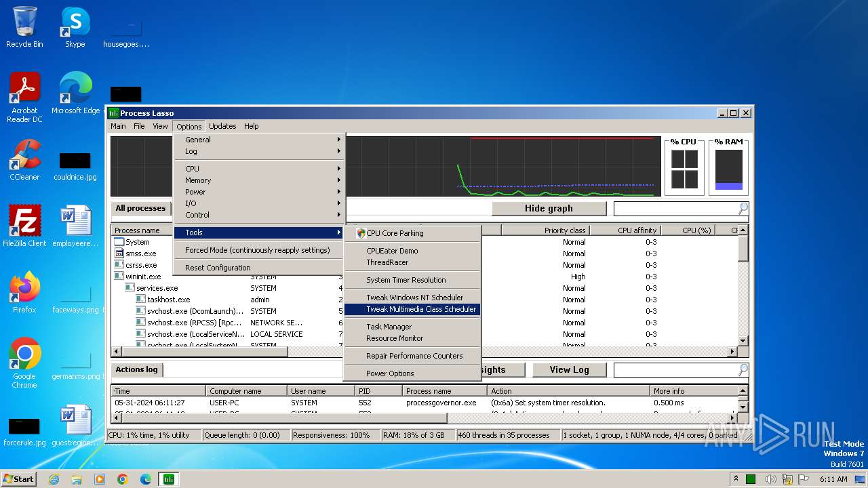Select the System process row
This screenshot has width=868, height=488.
coord(137,242)
